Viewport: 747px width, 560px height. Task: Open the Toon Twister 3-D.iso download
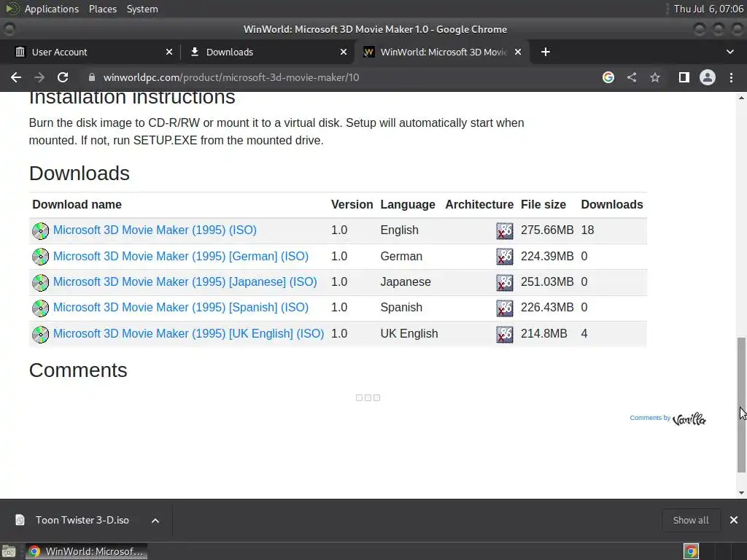82,520
